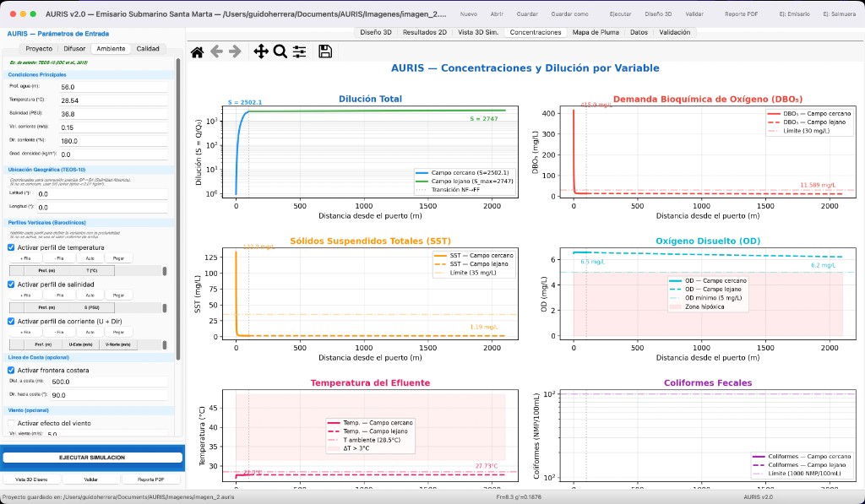Open the Diseño 3D view tab
865x504 pixels.
coord(376,33)
